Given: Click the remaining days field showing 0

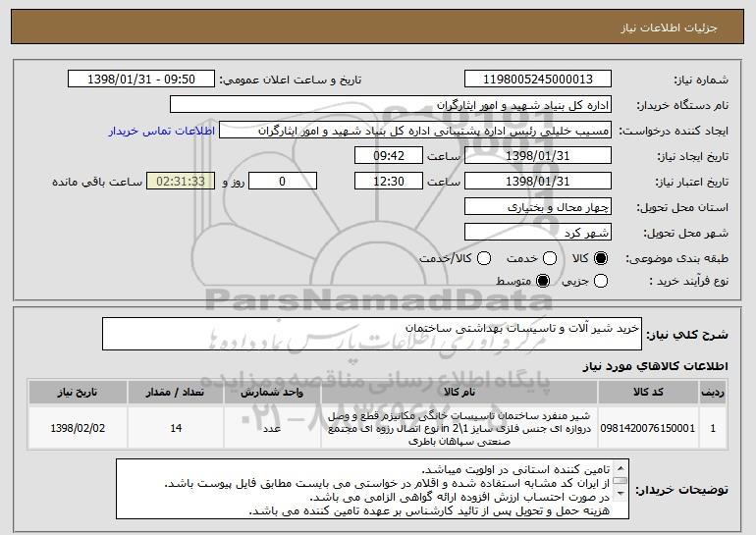Looking at the screenshot, I should [283, 182].
